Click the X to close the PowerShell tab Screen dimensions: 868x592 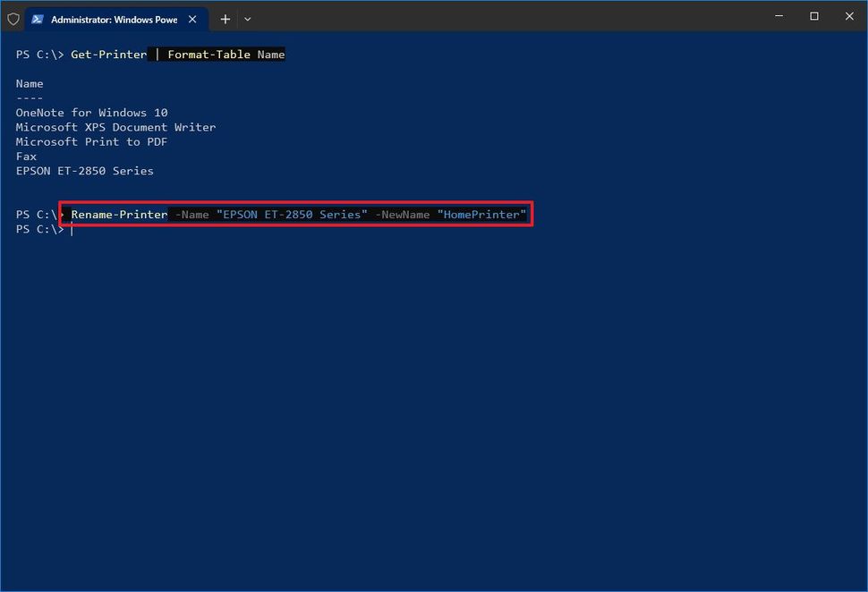coord(192,19)
